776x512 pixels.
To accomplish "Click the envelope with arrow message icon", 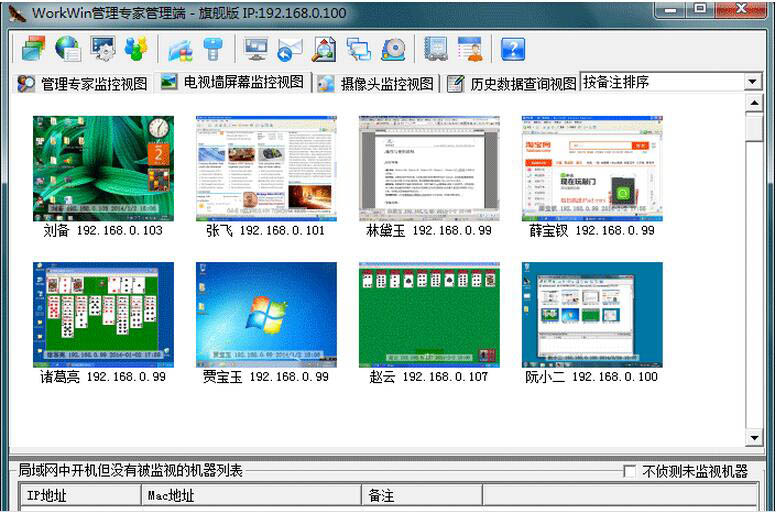I will (x=290, y=49).
